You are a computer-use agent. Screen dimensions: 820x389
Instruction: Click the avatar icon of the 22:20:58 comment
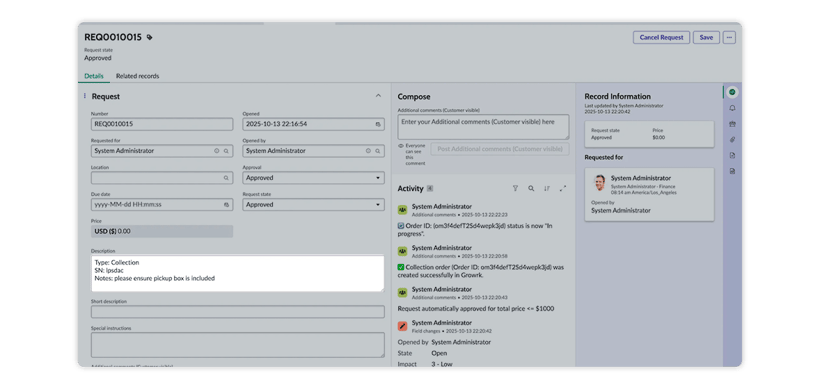[402, 251]
